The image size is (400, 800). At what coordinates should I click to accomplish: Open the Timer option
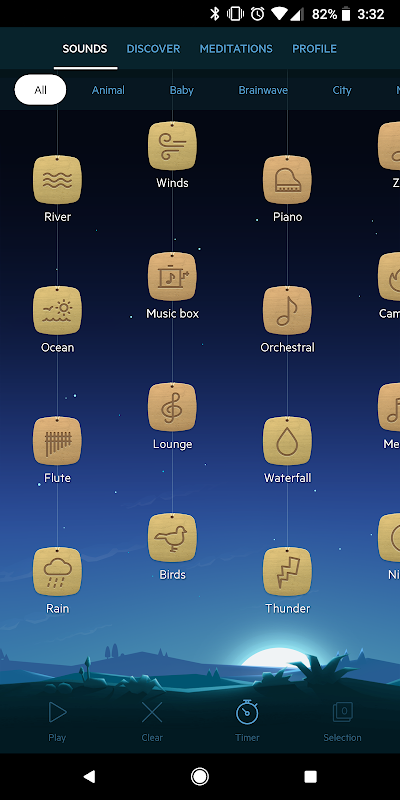click(x=247, y=721)
